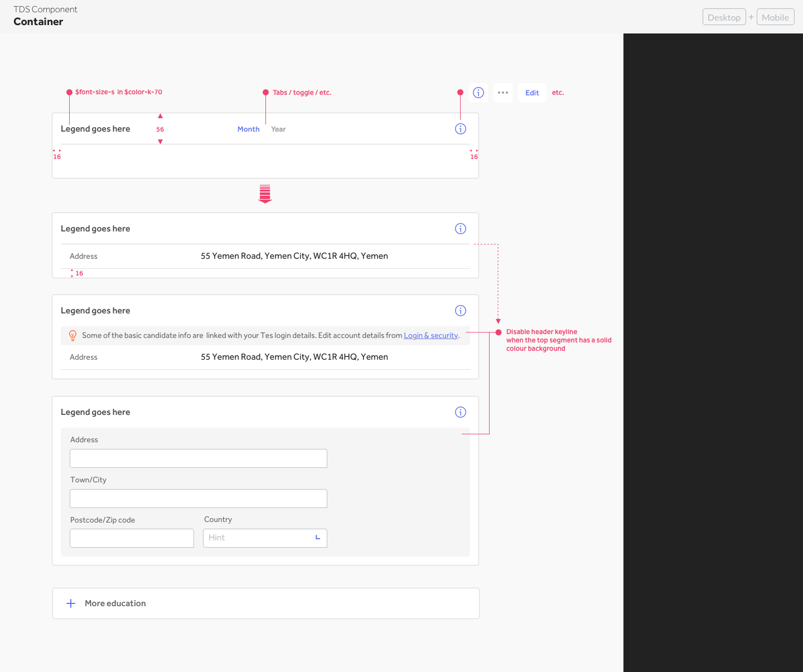Select the Month tab
This screenshot has height=672, width=803.
pos(248,129)
